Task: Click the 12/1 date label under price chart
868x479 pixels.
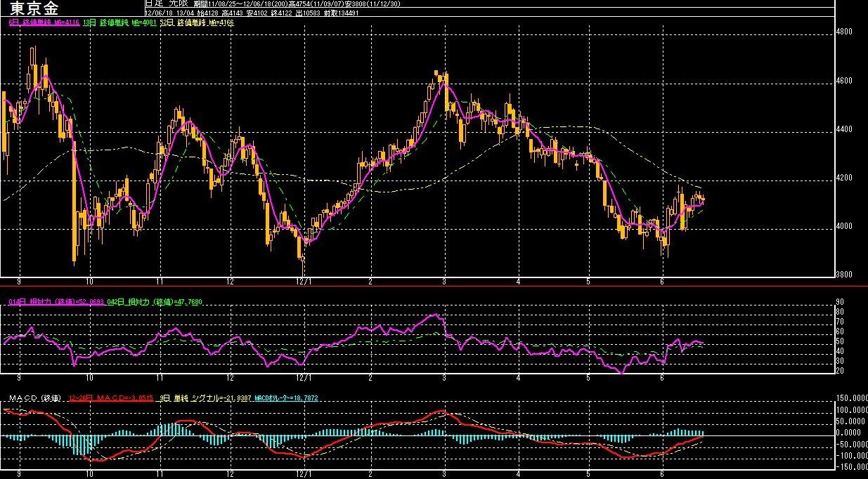Action: click(x=304, y=280)
